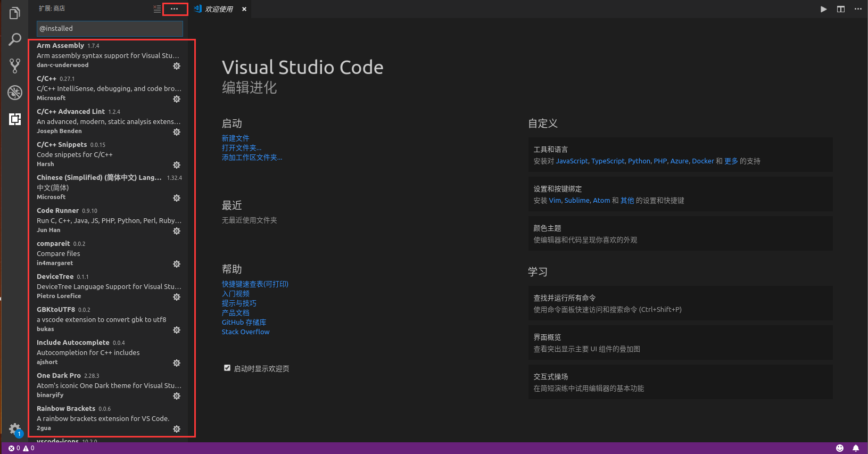
Task: Open manage gear for Arm Assembly extension
Action: tap(177, 66)
